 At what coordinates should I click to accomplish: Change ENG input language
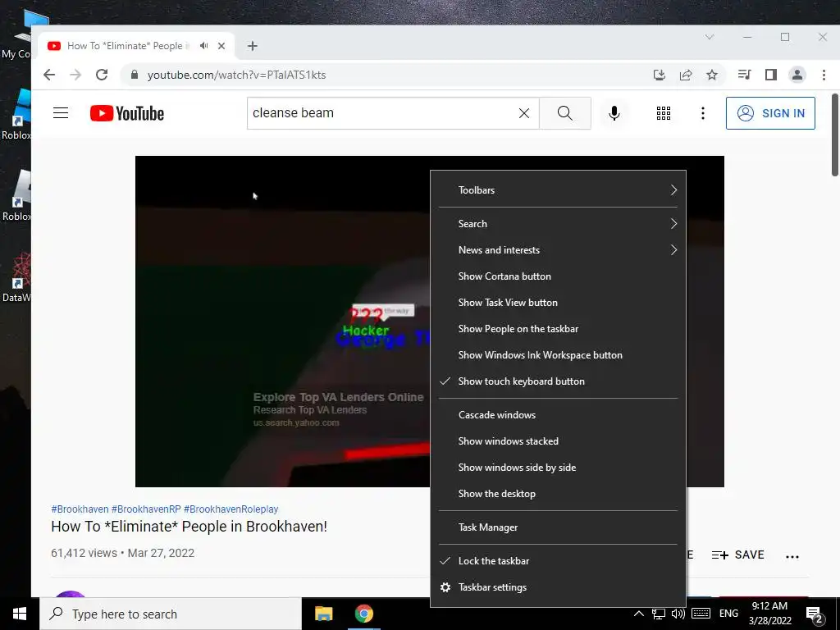coord(728,614)
